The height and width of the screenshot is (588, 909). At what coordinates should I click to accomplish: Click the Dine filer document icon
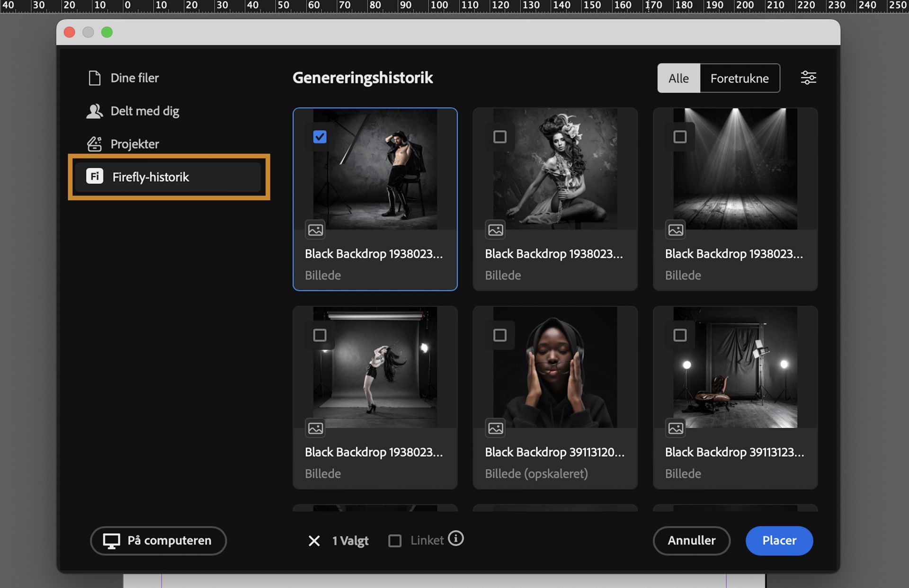point(95,78)
